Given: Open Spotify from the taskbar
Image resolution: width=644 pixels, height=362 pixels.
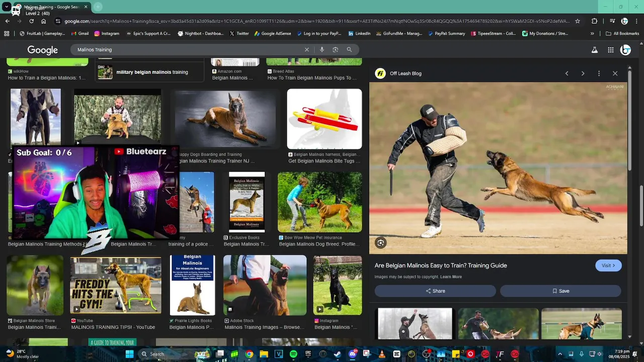Looking at the screenshot, I should 293,354.
